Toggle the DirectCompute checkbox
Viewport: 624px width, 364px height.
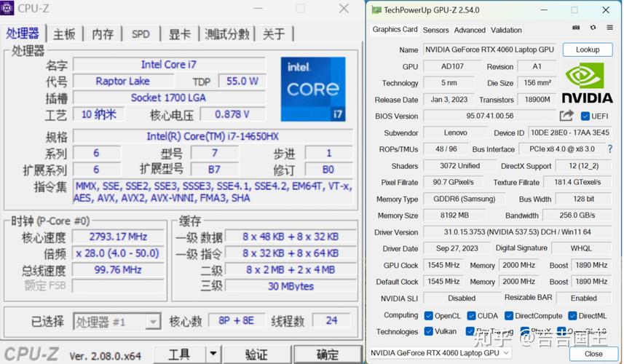508,316
